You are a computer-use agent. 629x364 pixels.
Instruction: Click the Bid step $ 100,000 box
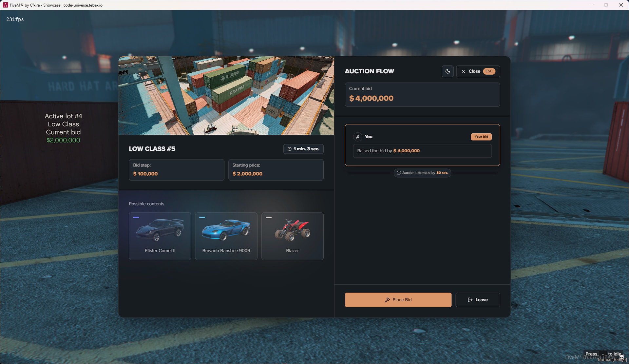pos(177,170)
